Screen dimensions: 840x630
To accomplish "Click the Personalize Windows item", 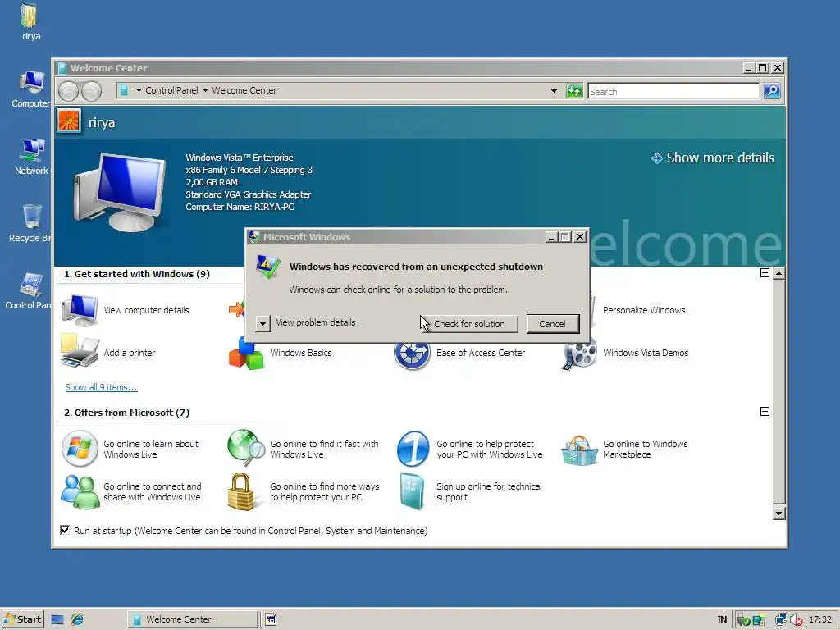I will [644, 310].
